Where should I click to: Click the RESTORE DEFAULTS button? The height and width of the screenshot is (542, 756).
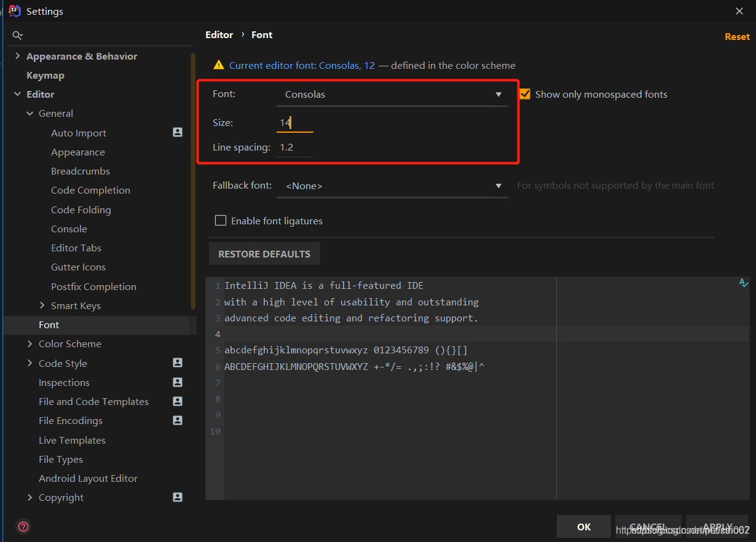[x=264, y=254]
